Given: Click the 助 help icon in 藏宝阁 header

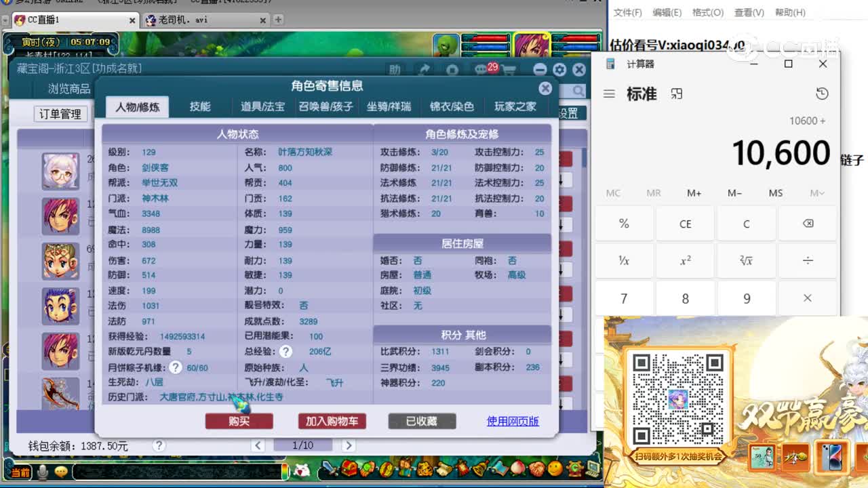Looking at the screenshot, I should pyautogui.click(x=395, y=70).
